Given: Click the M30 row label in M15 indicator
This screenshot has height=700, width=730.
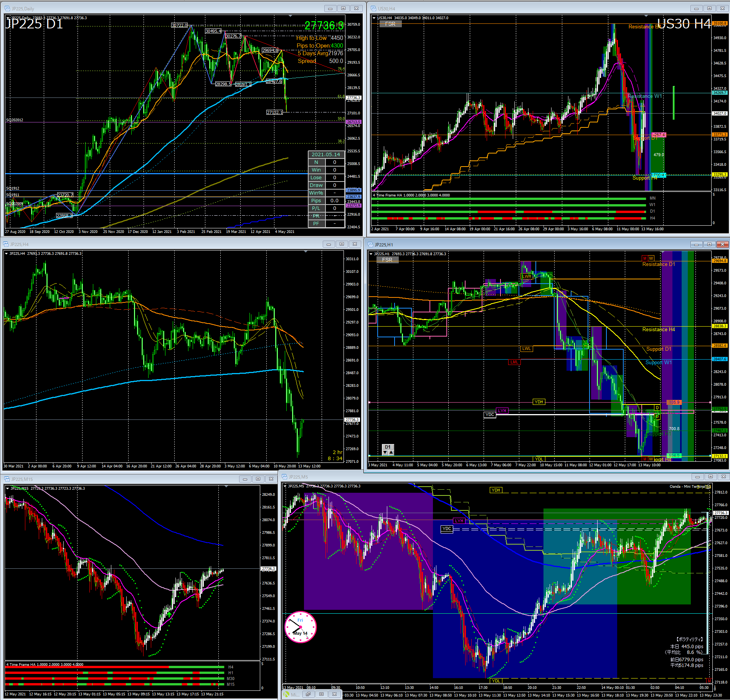Looking at the screenshot, I should pyautogui.click(x=231, y=679).
